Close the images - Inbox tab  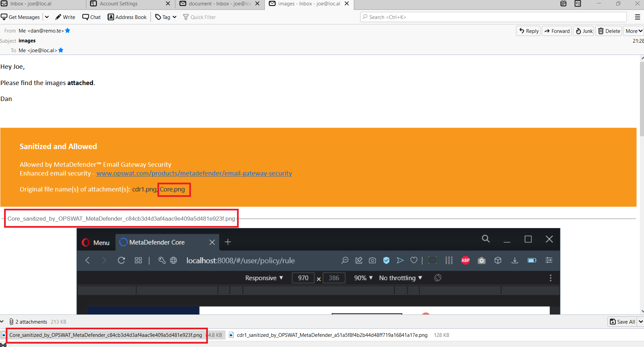tap(347, 4)
